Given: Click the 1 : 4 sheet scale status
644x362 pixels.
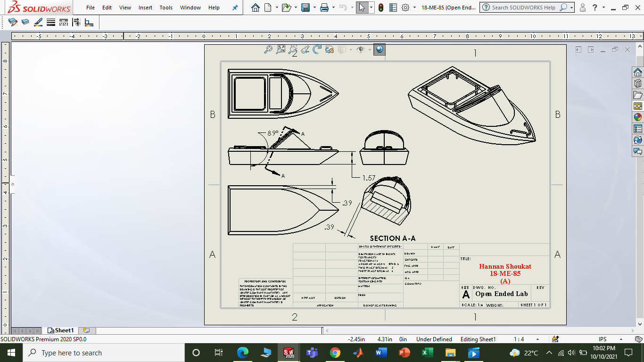Looking at the screenshot, I should tap(519, 339).
